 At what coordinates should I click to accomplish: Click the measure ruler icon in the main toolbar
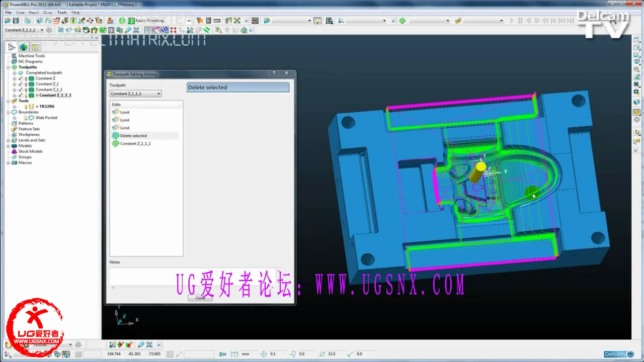[x=217, y=21]
